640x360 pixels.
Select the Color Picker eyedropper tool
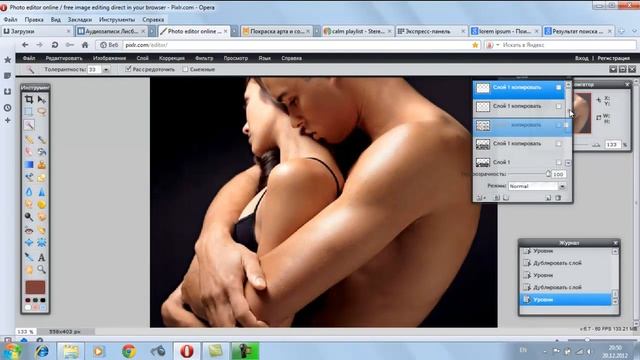tap(29, 257)
